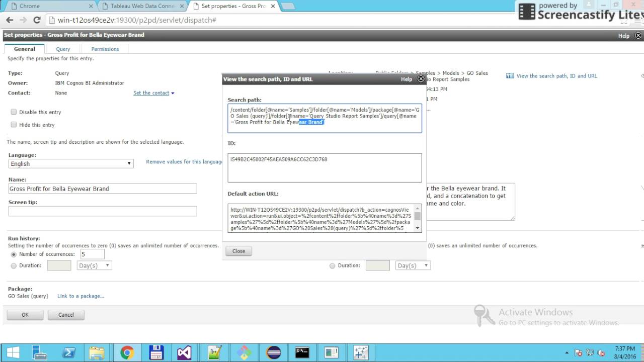Expand the Set the contact menu arrow
This screenshot has width=644, height=362.
[173, 93]
